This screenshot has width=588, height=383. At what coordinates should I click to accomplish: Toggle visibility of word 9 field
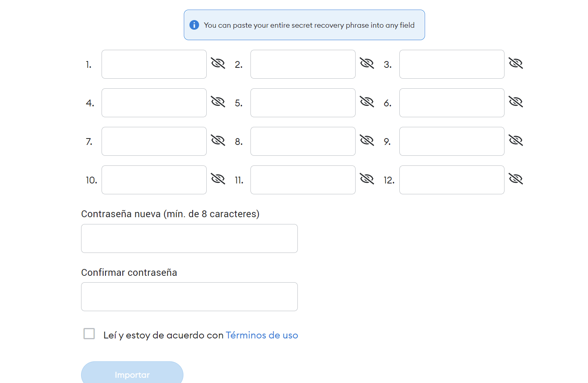pyautogui.click(x=516, y=141)
